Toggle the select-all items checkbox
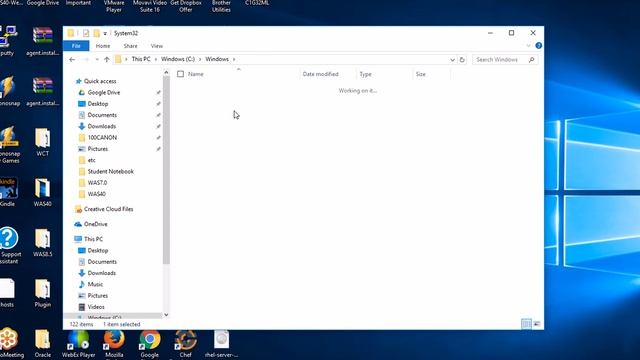The image size is (640, 360). (x=180, y=74)
